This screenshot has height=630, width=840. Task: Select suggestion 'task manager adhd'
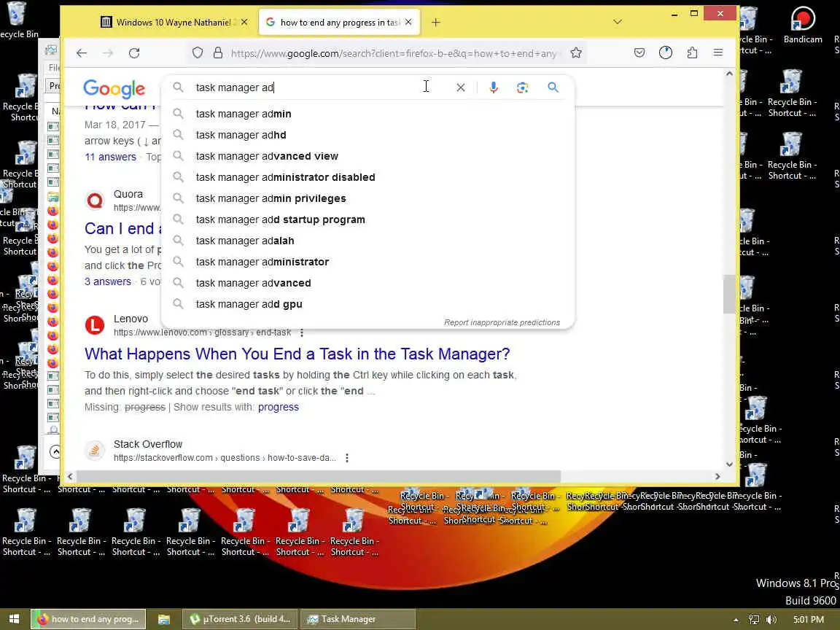coord(367,135)
